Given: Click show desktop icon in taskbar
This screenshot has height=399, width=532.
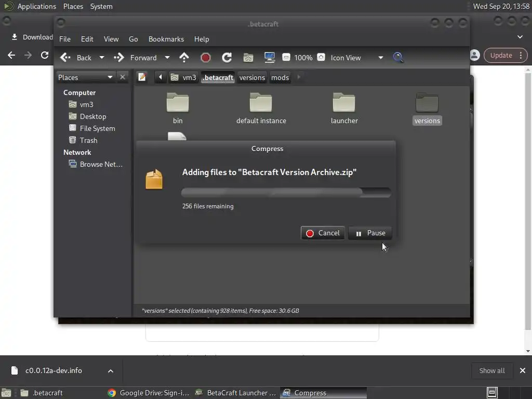Looking at the screenshot, I should (6, 393).
